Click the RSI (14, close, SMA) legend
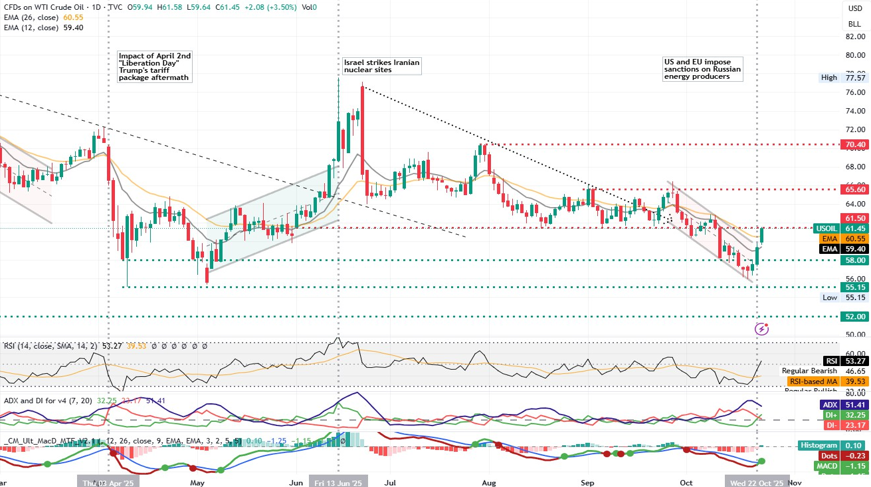 coord(48,346)
